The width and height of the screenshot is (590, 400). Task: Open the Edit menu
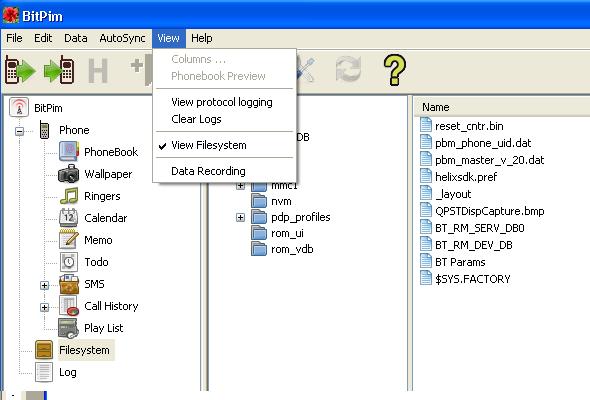pos(43,38)
